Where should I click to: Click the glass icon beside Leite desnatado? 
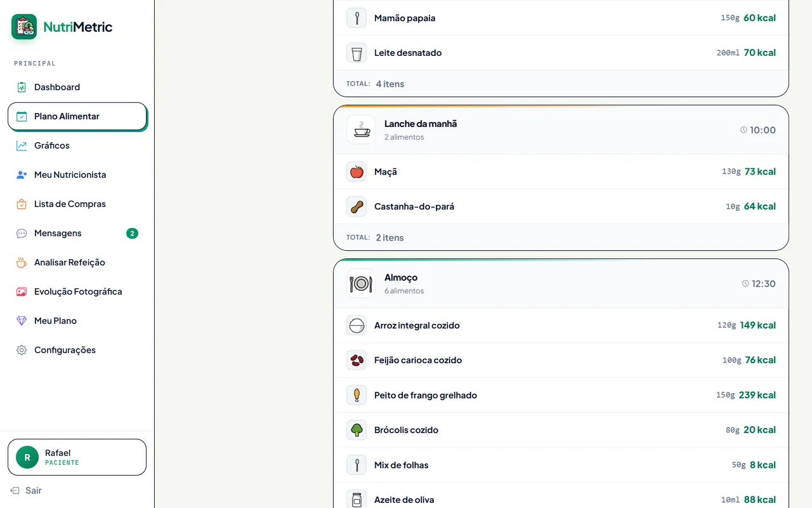[357, 53]
